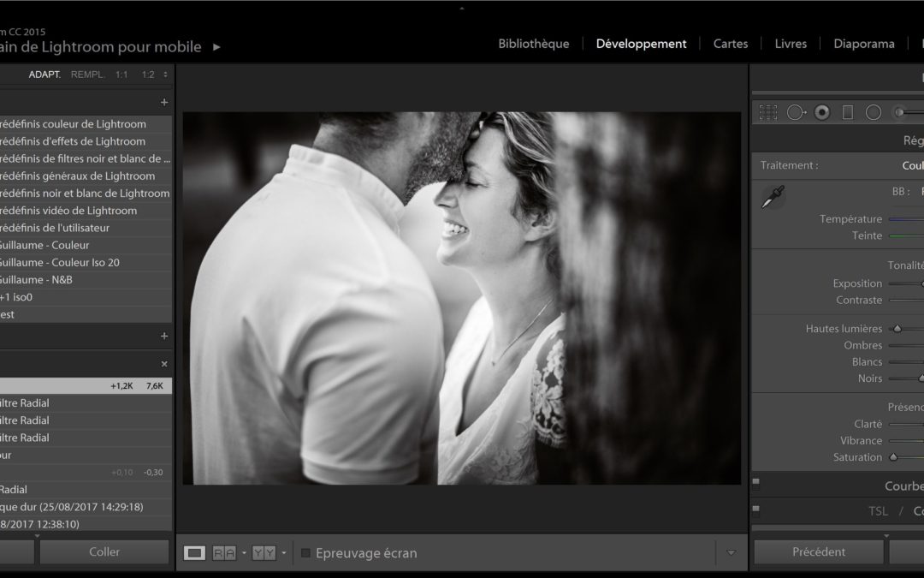Click the plus icon to add a preset
This screenshot has width=924, height=578.
click(164, 102)
